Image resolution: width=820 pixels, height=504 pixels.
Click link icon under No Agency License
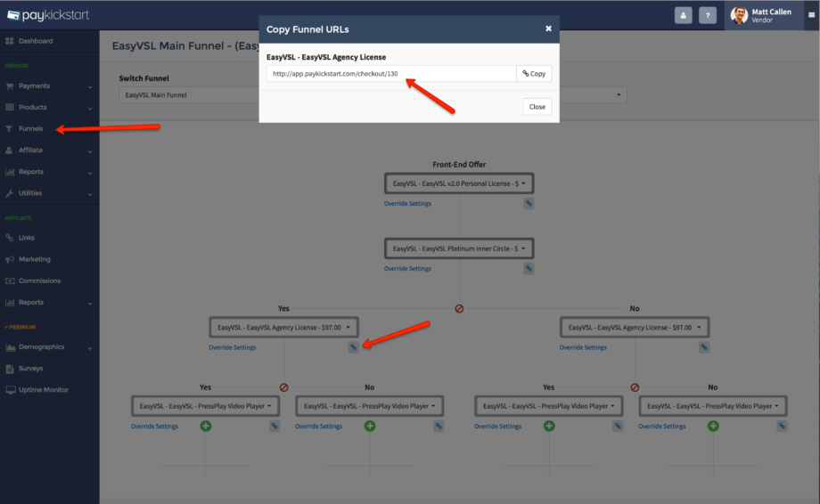[704, 347]
